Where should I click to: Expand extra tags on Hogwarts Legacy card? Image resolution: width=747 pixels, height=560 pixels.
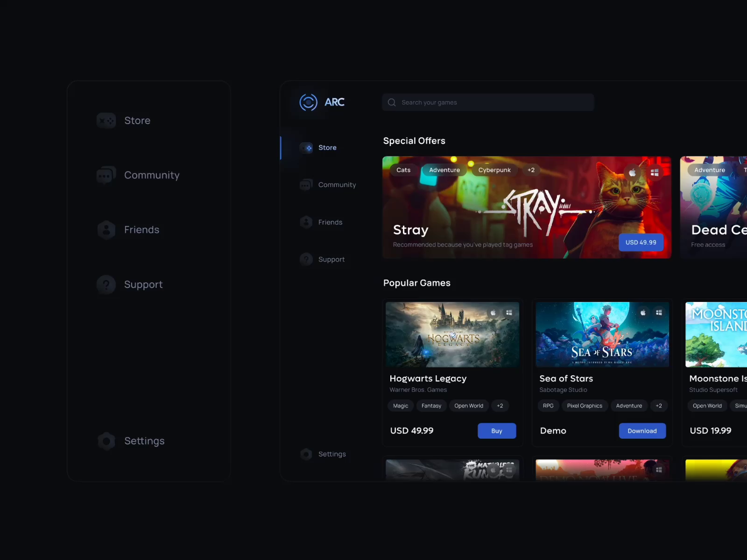coord(500,406)
